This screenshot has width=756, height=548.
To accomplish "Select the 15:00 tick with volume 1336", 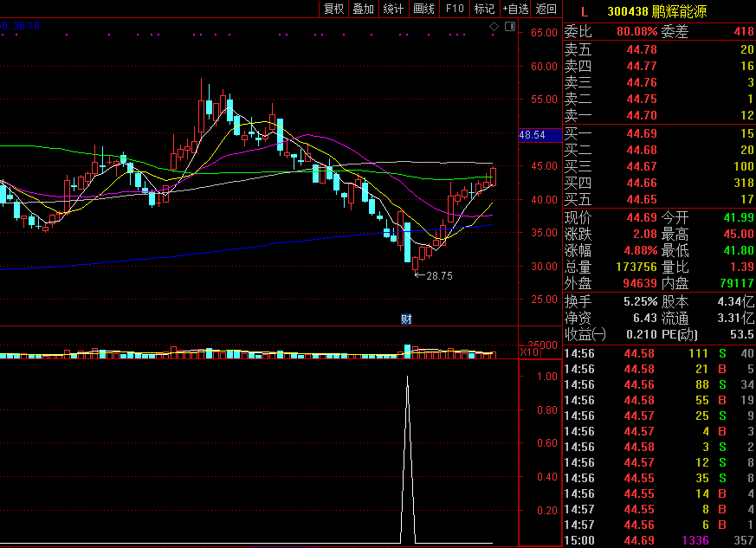I will point(659,540).
